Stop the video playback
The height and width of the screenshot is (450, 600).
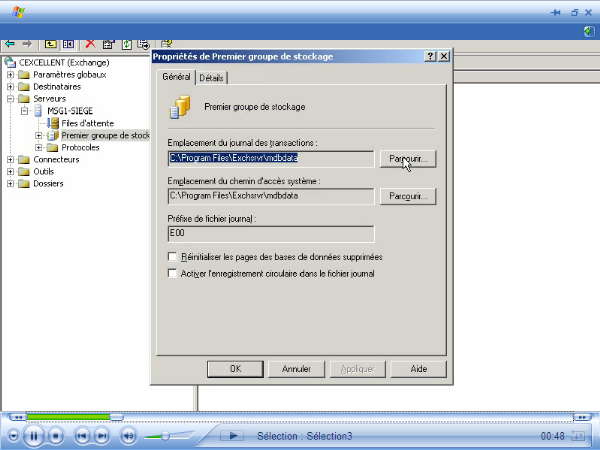[x=56, y=436]
